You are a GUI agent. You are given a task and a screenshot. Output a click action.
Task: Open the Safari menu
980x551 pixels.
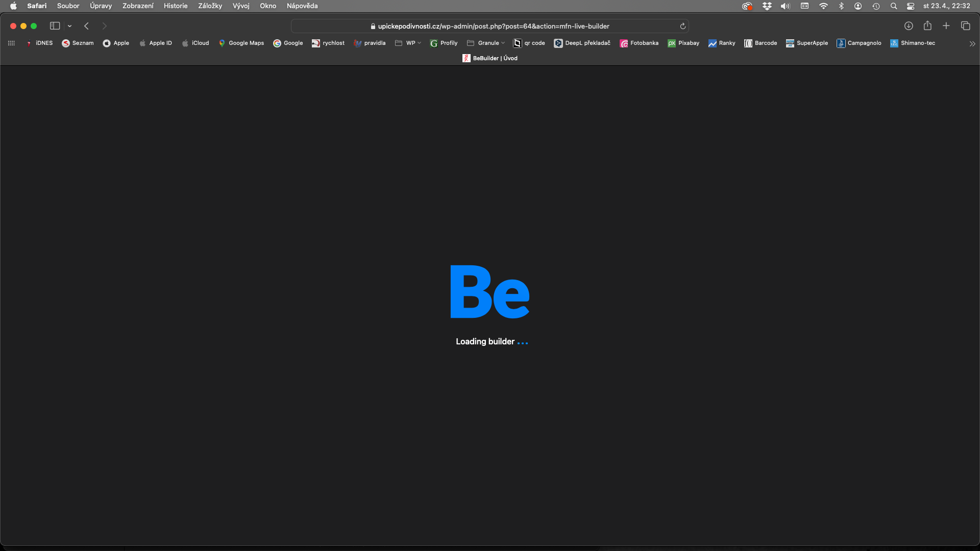coord(37,6)
